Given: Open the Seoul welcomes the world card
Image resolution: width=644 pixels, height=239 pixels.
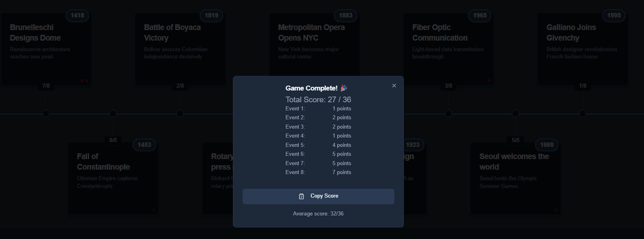Looking at the screenshot, I should [x=515, y=178].
